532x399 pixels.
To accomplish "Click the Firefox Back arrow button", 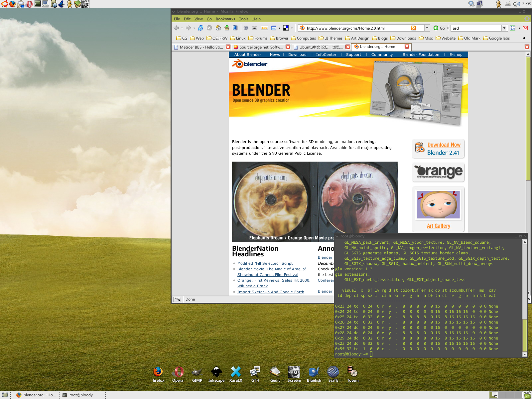I will [176, 28].
